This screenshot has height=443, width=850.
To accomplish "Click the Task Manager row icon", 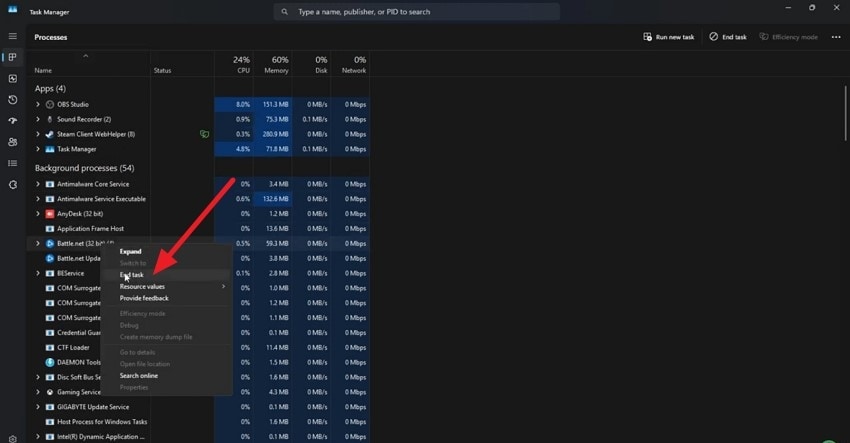I will tap(50, 149).
